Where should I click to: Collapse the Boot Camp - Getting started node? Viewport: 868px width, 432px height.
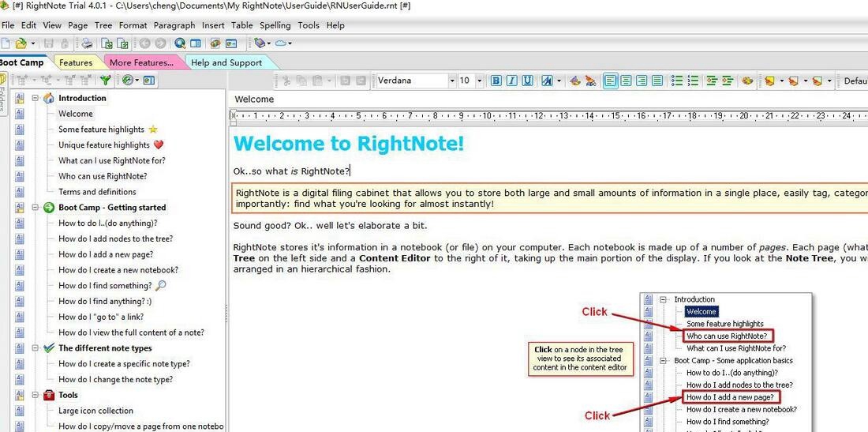tap(35, 207)
